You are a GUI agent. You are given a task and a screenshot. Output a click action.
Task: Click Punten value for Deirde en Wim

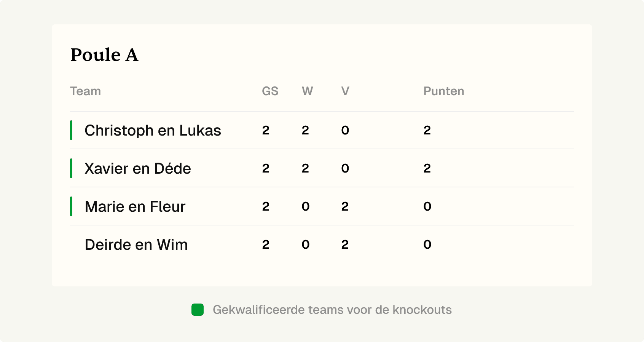click(x=427, y=245)
